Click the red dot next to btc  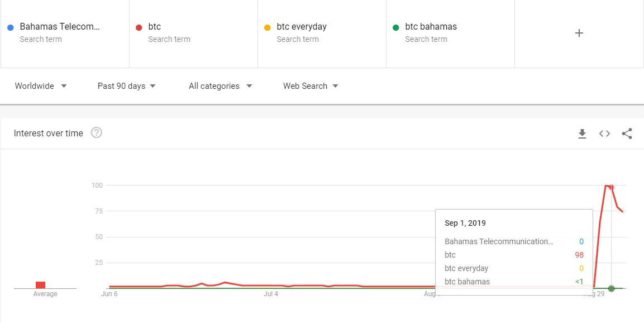[x=139, y=27]
